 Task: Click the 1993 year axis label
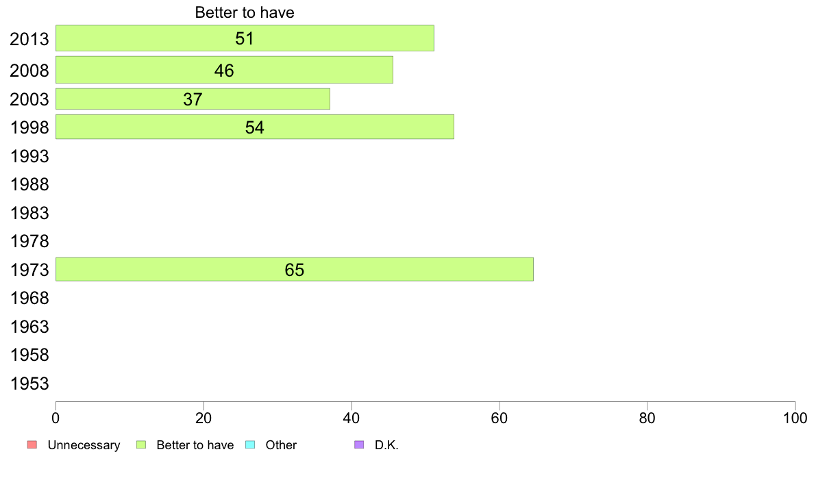(29, 156)
